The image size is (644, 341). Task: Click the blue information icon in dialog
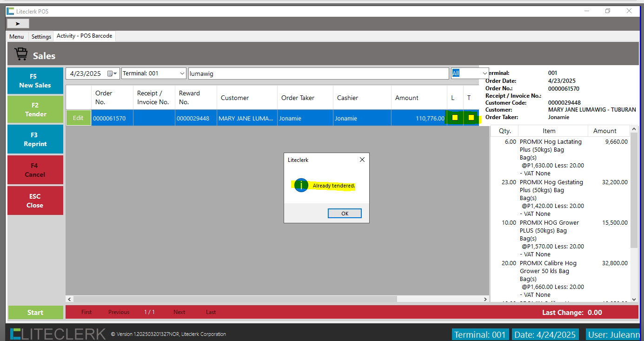click(x=301, y=186)
